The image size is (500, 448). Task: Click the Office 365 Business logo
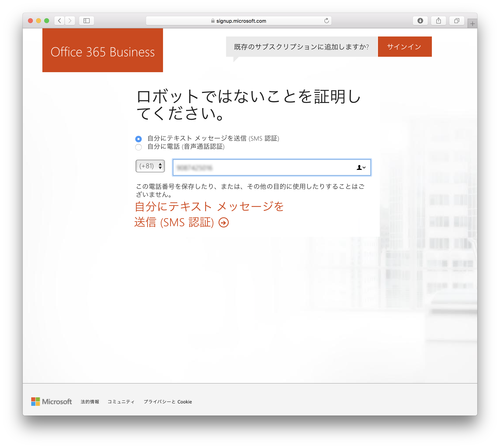click(102, 50)
